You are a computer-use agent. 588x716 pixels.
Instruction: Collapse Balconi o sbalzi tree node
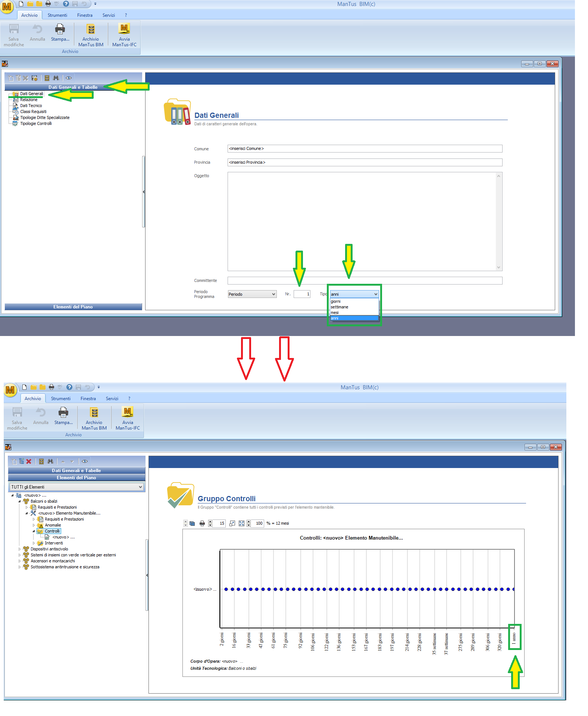pyautogui.click(x=19, y=502)
